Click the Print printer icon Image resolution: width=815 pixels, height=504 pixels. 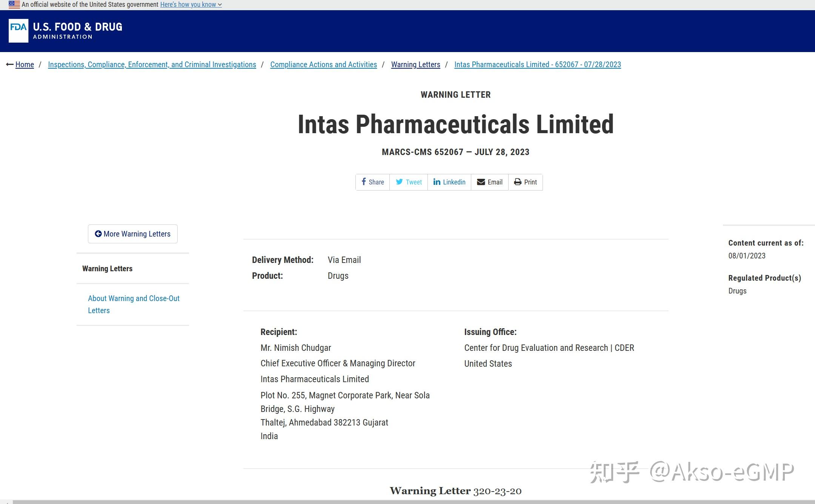[x=518, y=182]
